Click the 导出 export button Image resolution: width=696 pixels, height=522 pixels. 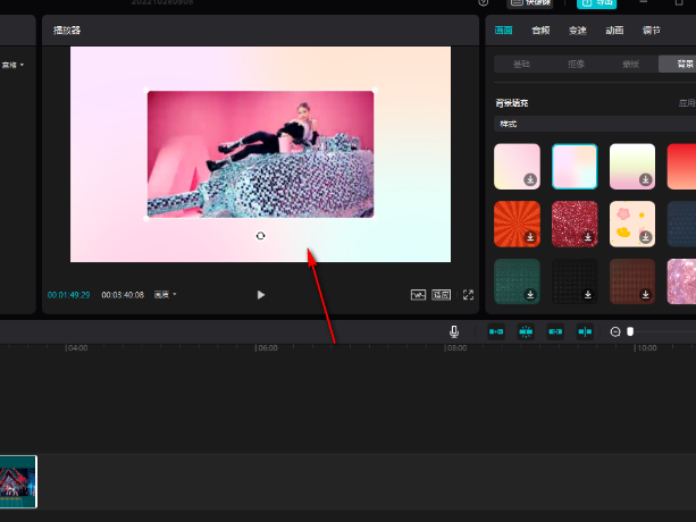pos(597,4)
